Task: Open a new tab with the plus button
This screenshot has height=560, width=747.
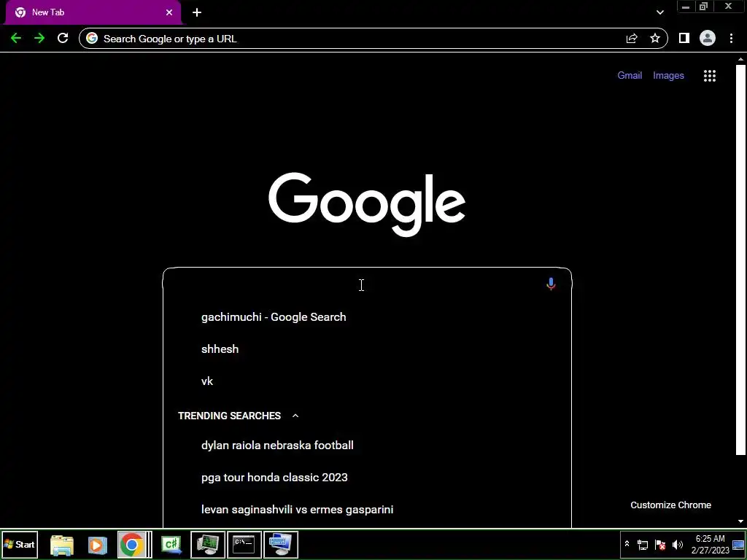Action: click(x=197, y=12)
